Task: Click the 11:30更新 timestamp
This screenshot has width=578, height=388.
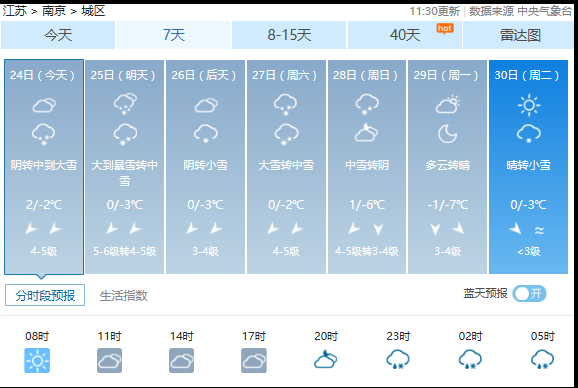Action: coord(435,11)
